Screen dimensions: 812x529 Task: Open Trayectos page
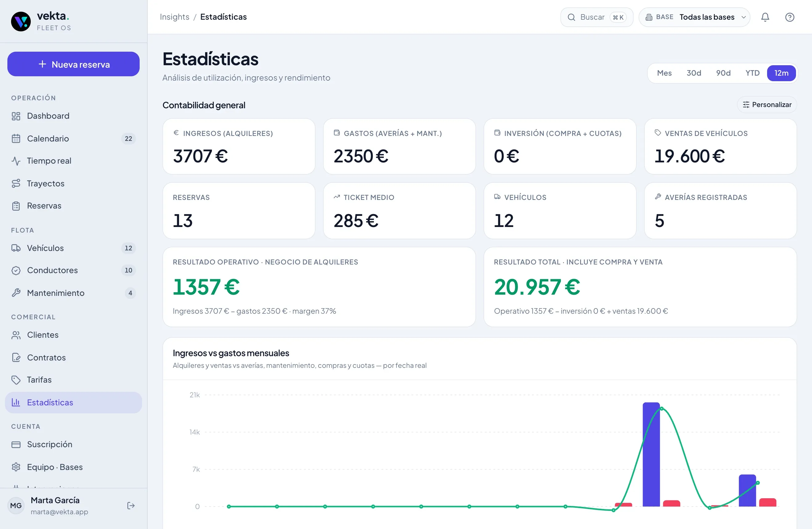(x=73, y=184)
